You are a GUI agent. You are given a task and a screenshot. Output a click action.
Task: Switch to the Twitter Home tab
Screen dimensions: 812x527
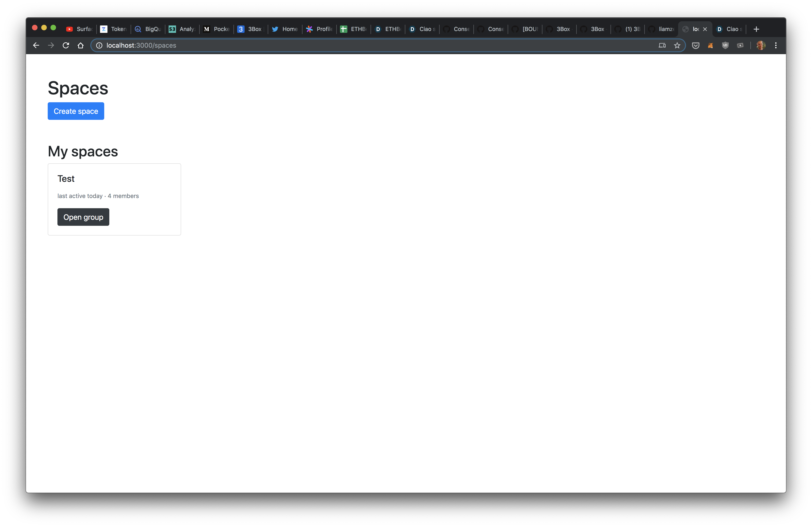click(x=285, y=29)
